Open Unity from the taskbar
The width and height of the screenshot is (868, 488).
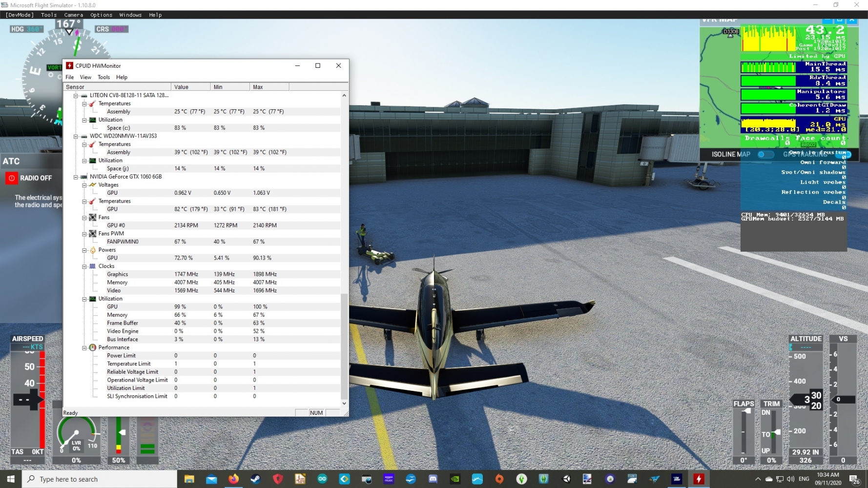pos(566,479)
